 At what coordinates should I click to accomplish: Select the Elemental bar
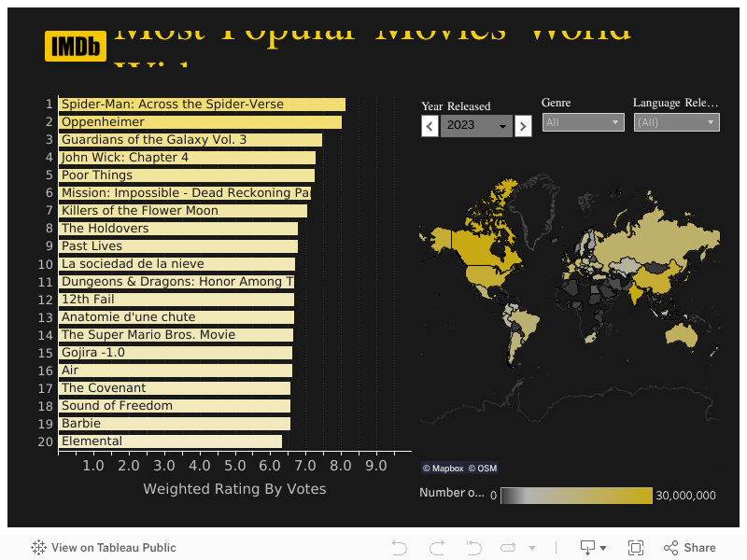[x=170, y=441]
